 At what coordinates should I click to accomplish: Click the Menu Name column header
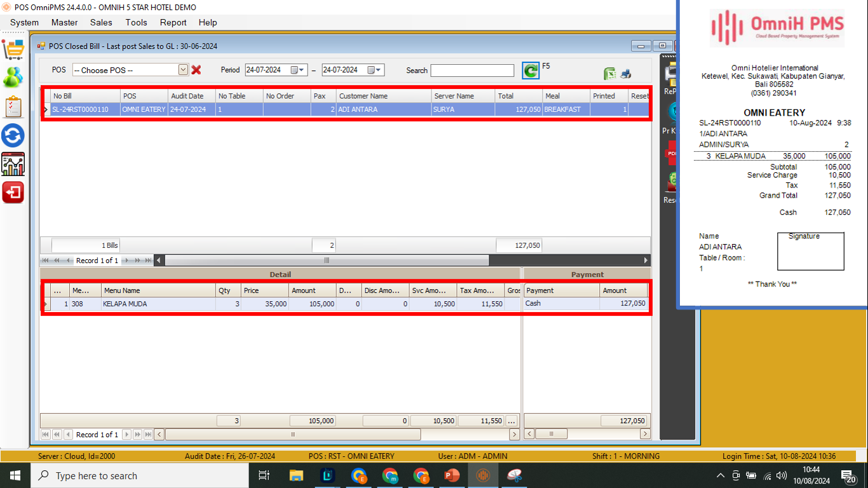pos(159,290)
